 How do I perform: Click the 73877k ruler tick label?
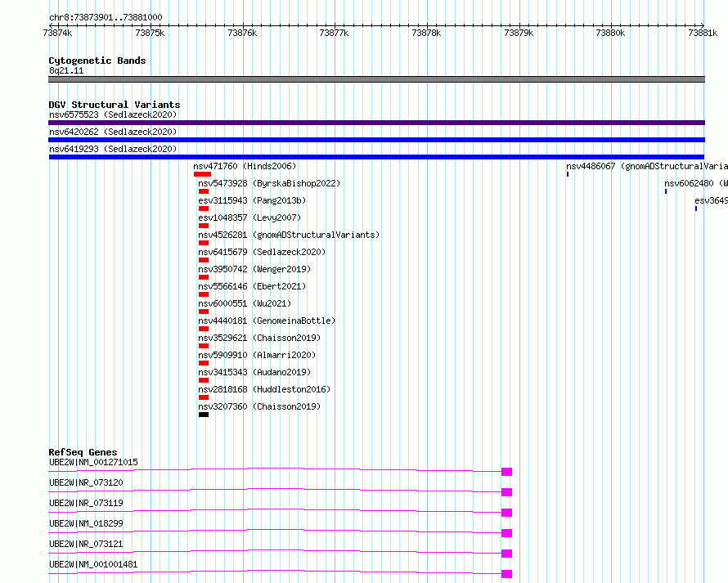point(334,33)
